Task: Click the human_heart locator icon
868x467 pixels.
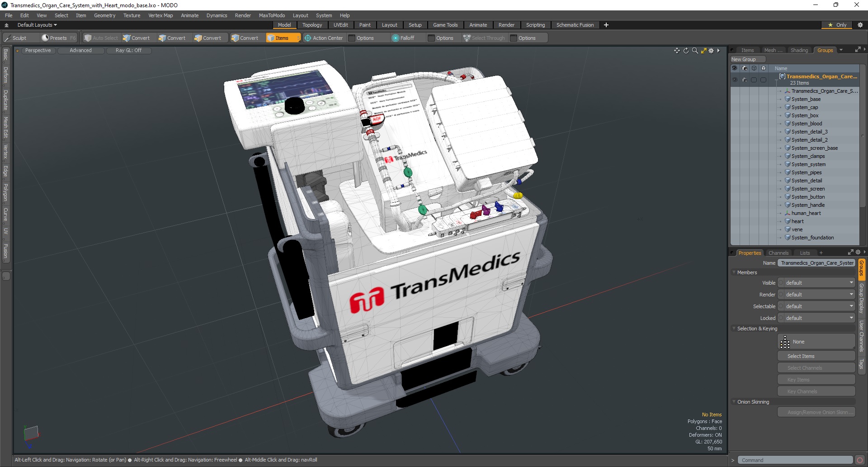Action: pyautogui.click(x=788, y=213)
